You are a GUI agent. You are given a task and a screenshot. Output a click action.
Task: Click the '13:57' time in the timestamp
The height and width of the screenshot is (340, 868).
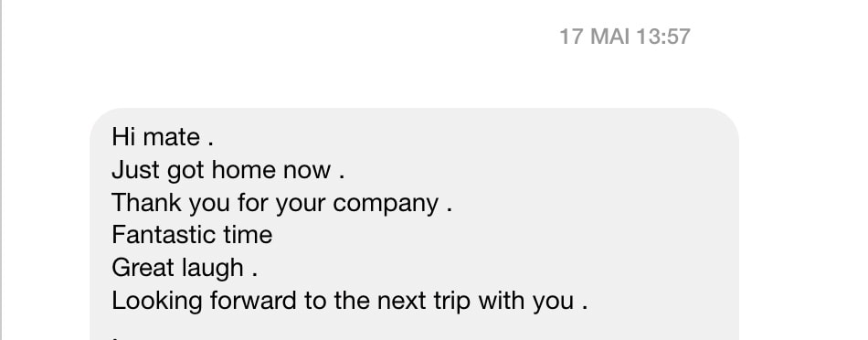663,37
